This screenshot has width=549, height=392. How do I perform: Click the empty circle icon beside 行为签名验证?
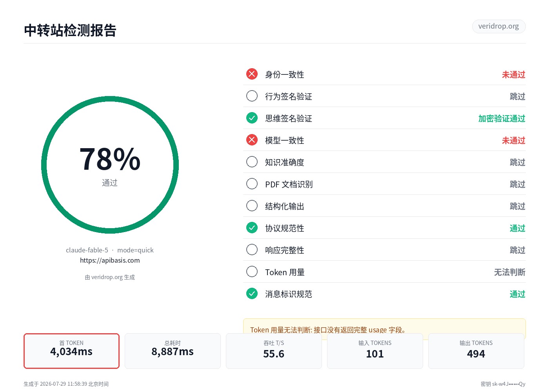(252, 96)
